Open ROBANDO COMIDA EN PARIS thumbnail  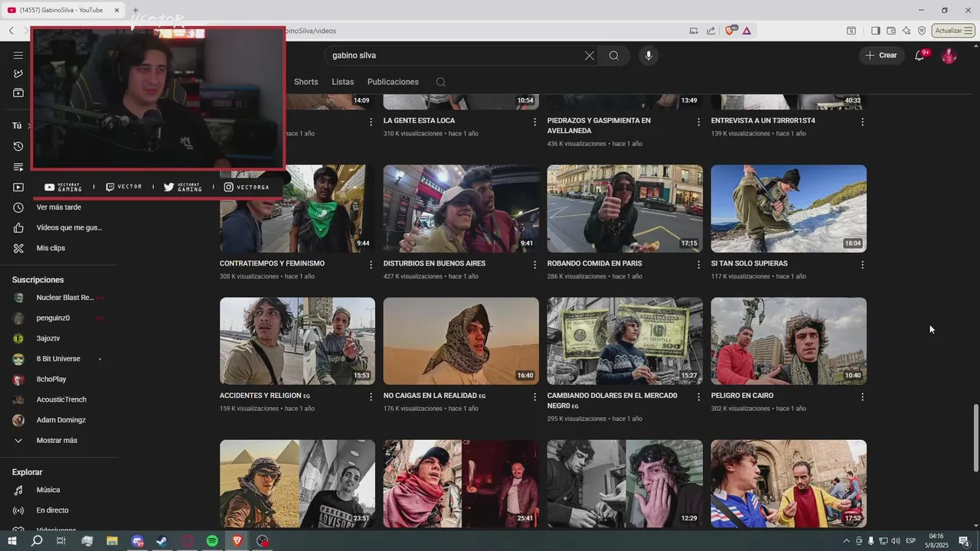coord(625,209)
